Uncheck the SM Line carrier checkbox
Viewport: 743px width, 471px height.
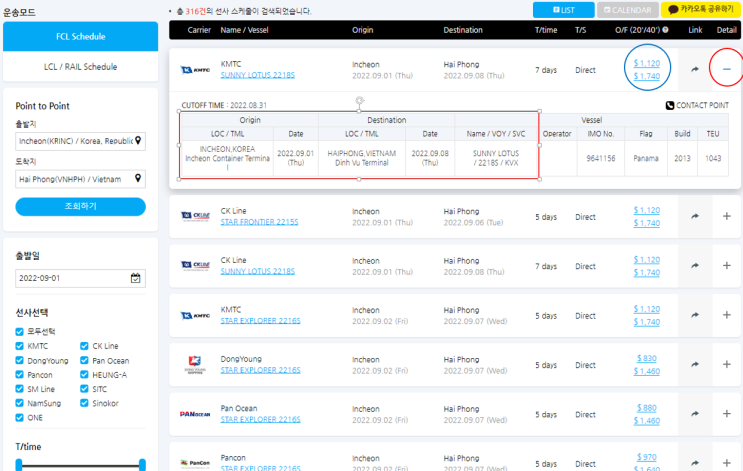click(x=19, y=389)
